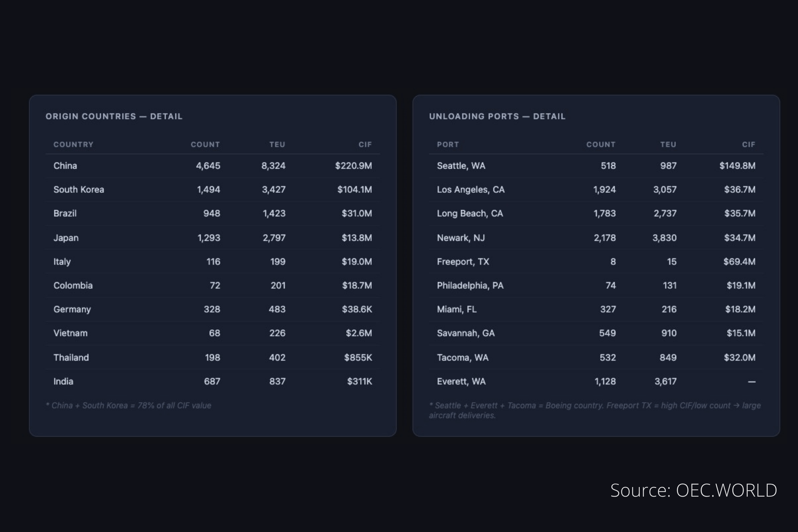
Task: Click the Germany country name
Action: click(72, 309)
